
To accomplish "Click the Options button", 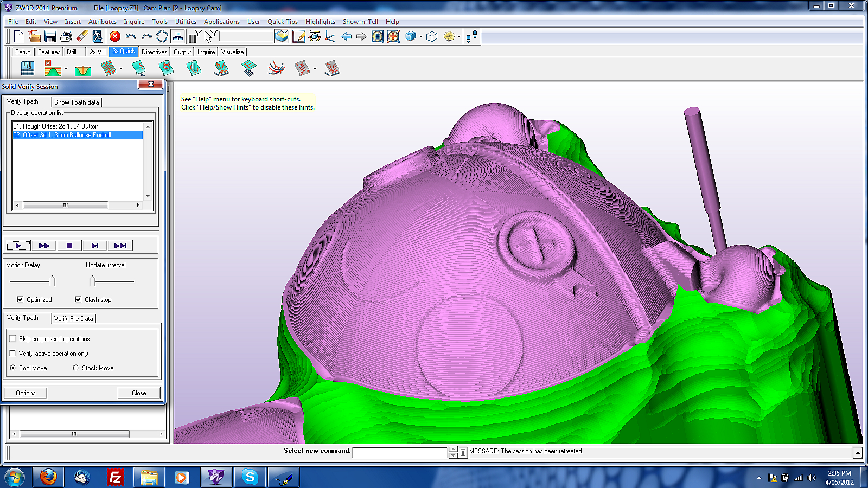I will pos(25,393).
